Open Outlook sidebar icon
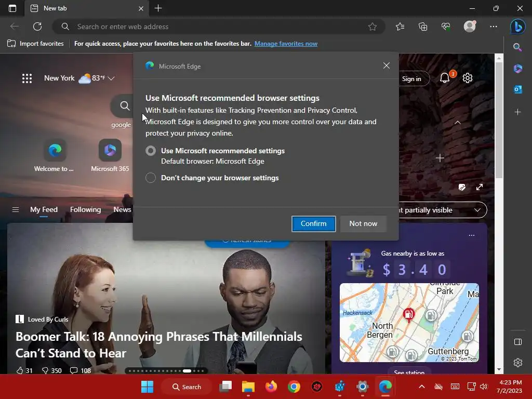Viewport: 532px width, 399px height. coord(518,89)
